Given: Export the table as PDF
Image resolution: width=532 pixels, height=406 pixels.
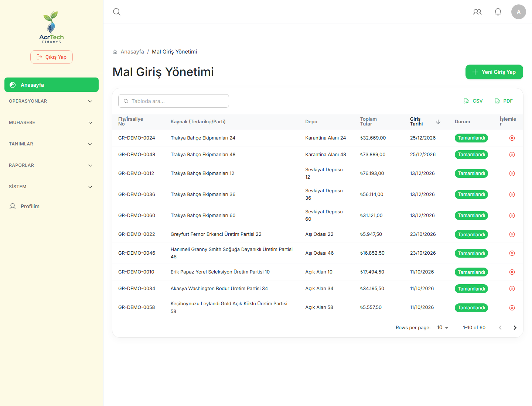Looking at the screenshot, I should pos(504,101).
